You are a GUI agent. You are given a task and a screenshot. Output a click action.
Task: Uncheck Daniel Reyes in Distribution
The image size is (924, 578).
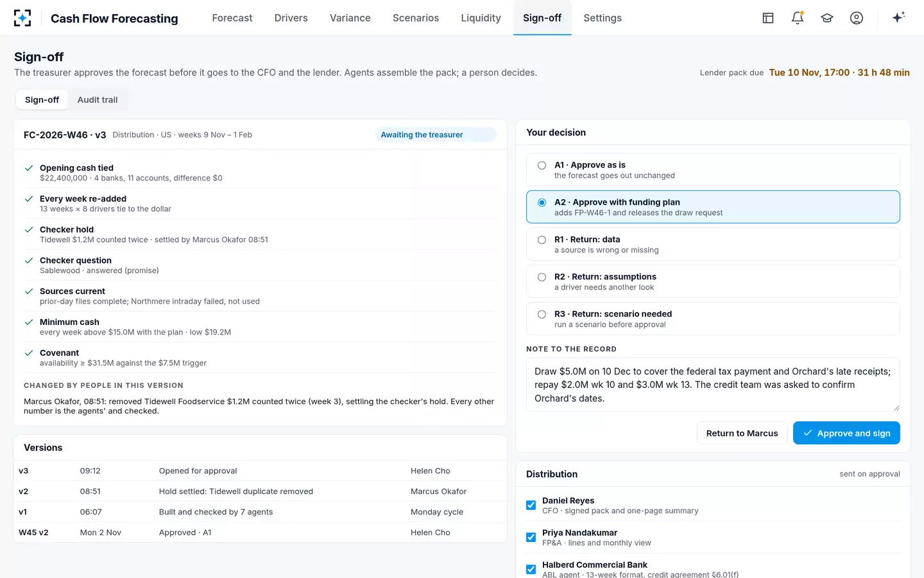pos(531,505)
